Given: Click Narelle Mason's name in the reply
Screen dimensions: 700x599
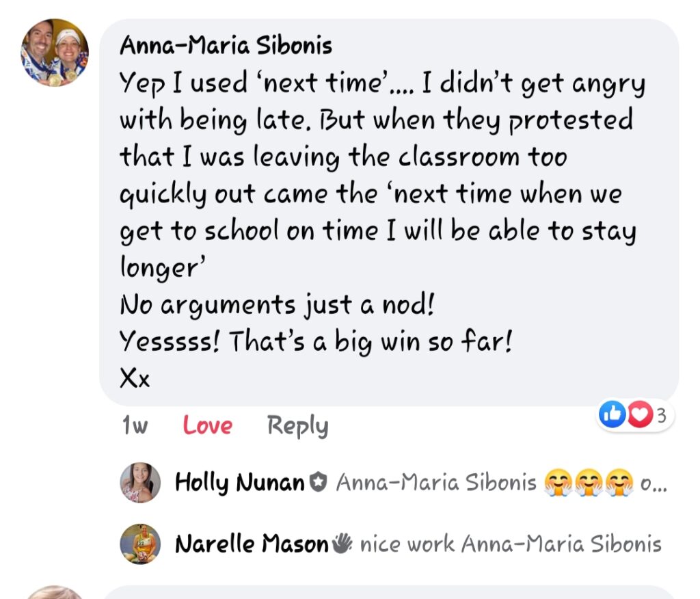Looking at the screenshot, I should [252, 544].
